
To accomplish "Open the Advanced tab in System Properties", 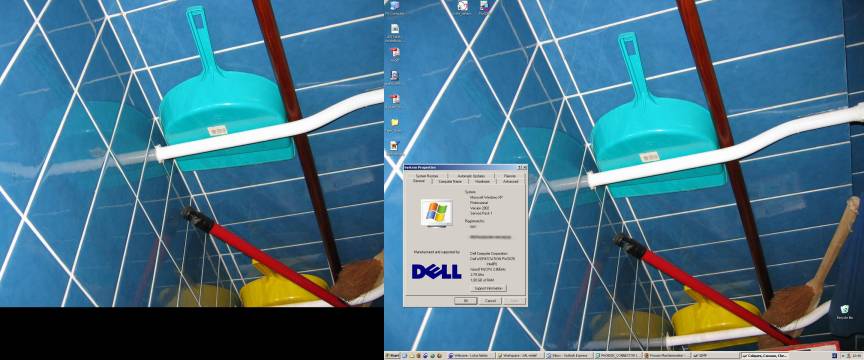I will pos(510,181).
